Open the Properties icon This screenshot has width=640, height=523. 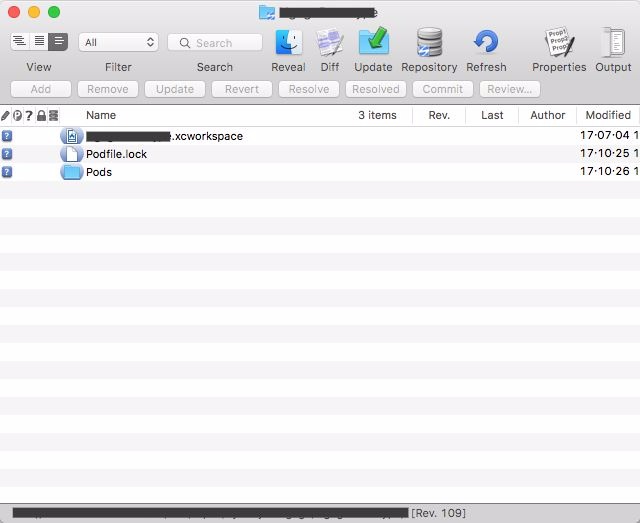point(559,42)
